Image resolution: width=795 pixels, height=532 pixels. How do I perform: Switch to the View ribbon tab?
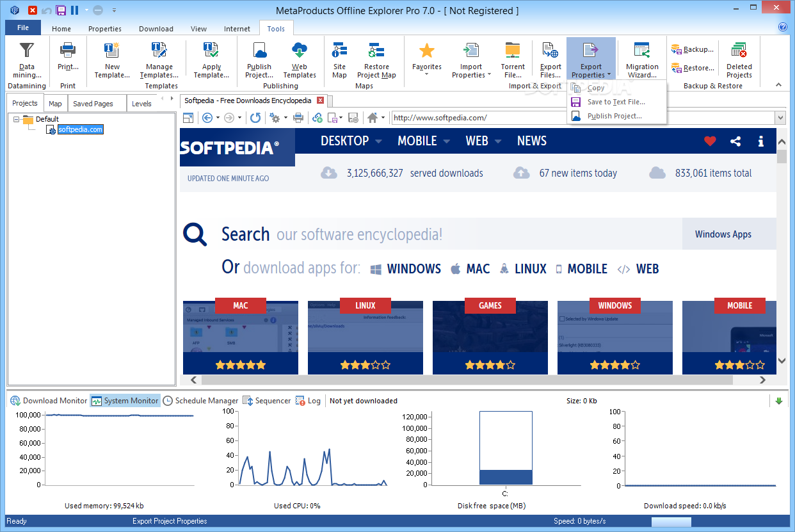coord(198,29)
